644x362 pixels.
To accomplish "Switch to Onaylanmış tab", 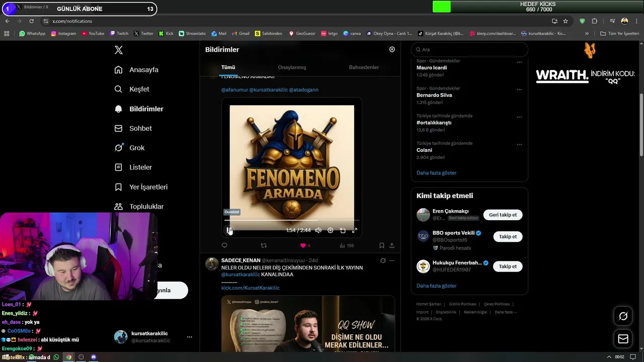I will tap(292, 67).
